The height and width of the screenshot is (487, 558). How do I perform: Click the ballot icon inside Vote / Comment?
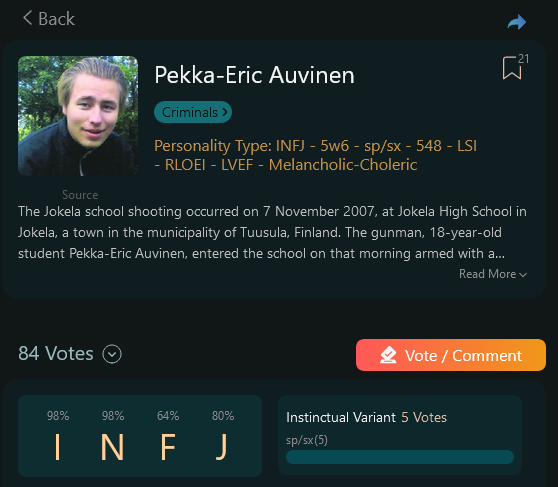388,355
